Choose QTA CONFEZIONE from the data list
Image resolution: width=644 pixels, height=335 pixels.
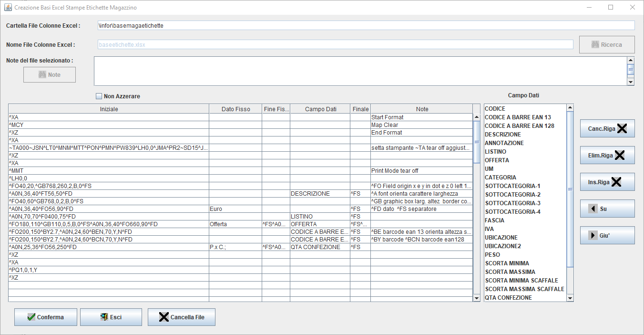click(x=508, y=298)
